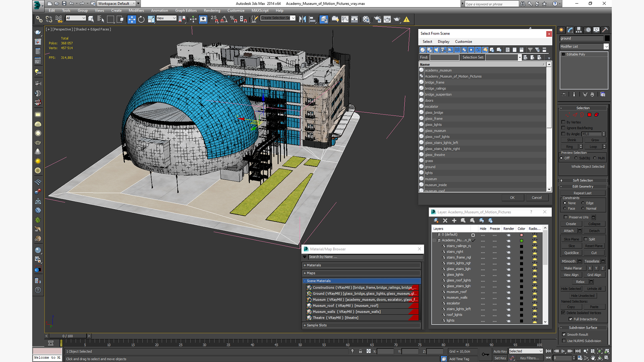Open the View reference coordinate dropdown
The image size is (644, 362).
tap(166, 18)
